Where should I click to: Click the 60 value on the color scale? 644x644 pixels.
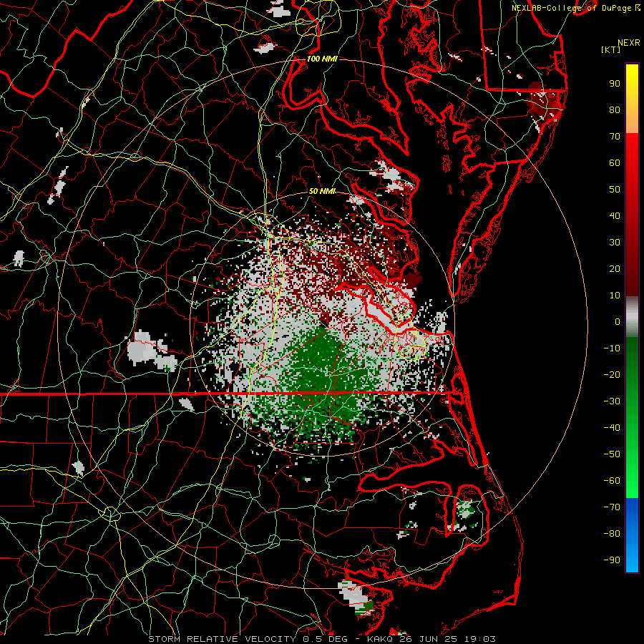(x=615, y=163)
